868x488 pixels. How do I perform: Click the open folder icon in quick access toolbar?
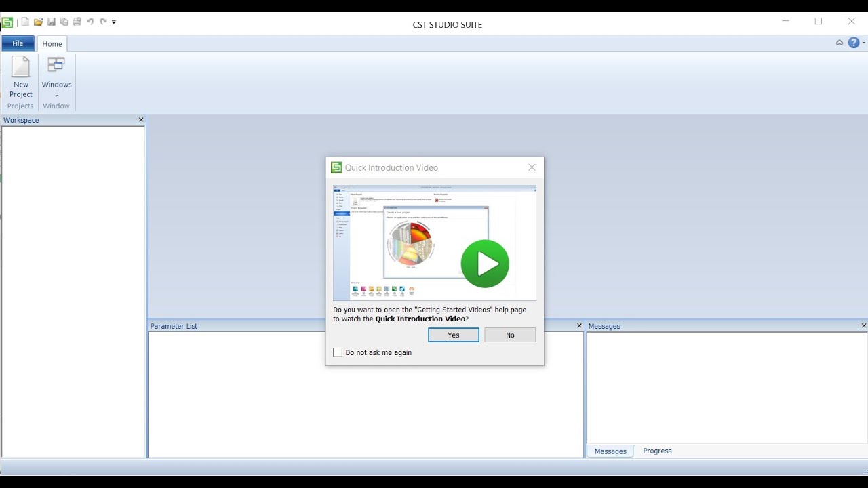[39, 22]
